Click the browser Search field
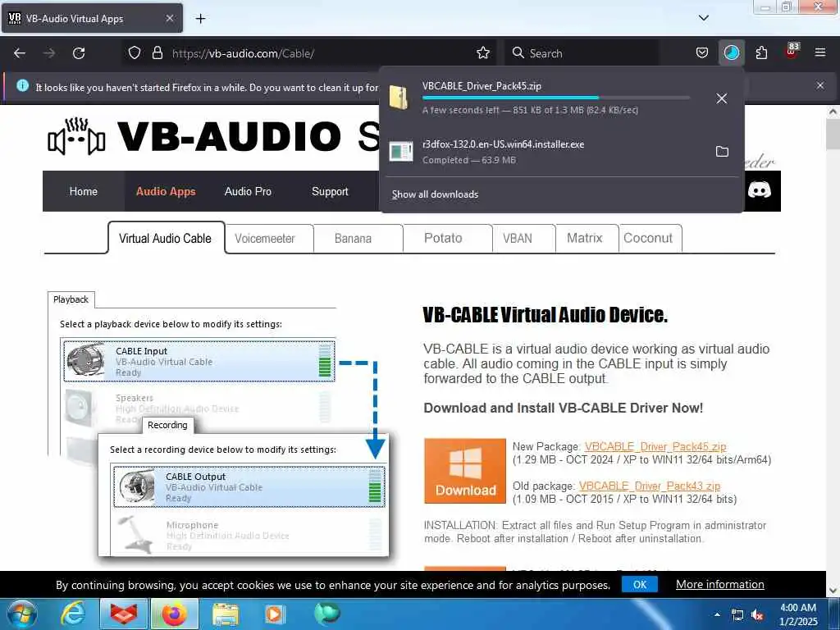This screenshot has height=630, width=840. (x=583, y=53)
